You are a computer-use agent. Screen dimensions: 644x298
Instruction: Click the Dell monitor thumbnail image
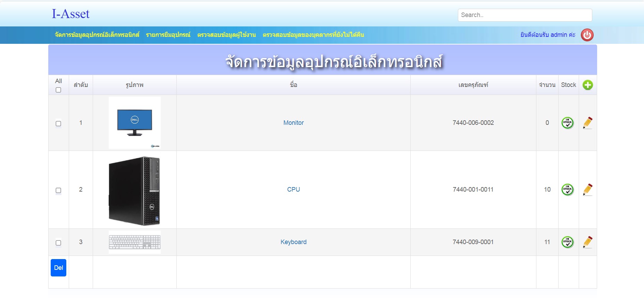(x=134, y=122)
